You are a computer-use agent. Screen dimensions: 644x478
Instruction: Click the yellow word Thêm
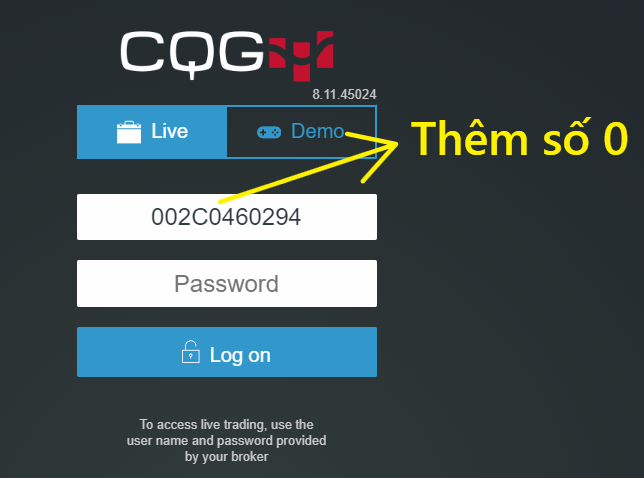point(469,138)
